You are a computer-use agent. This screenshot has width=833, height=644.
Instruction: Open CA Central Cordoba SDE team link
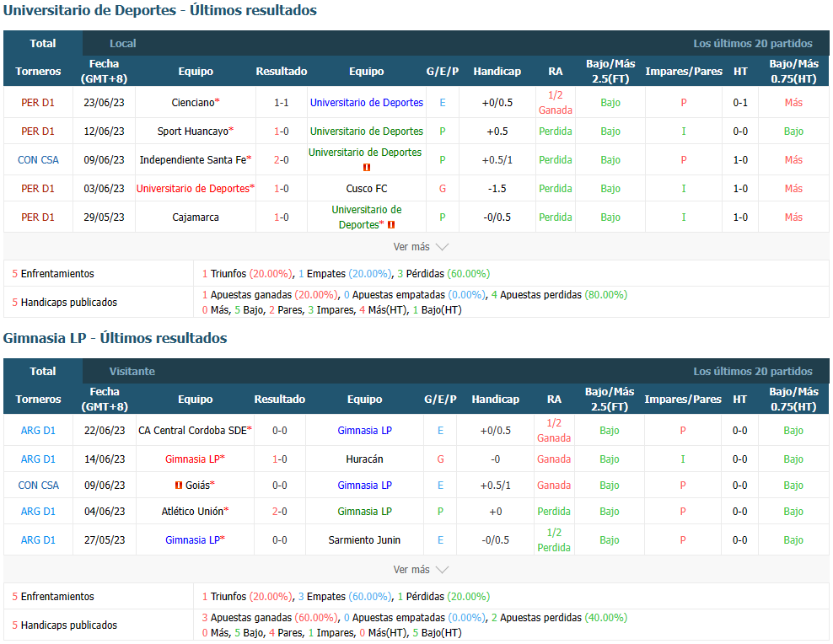coord(193,431)
